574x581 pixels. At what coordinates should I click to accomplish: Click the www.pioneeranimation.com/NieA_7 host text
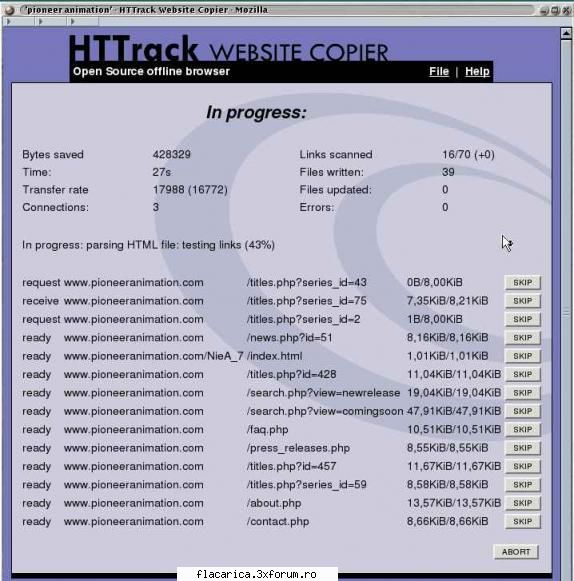coord(153,356)
